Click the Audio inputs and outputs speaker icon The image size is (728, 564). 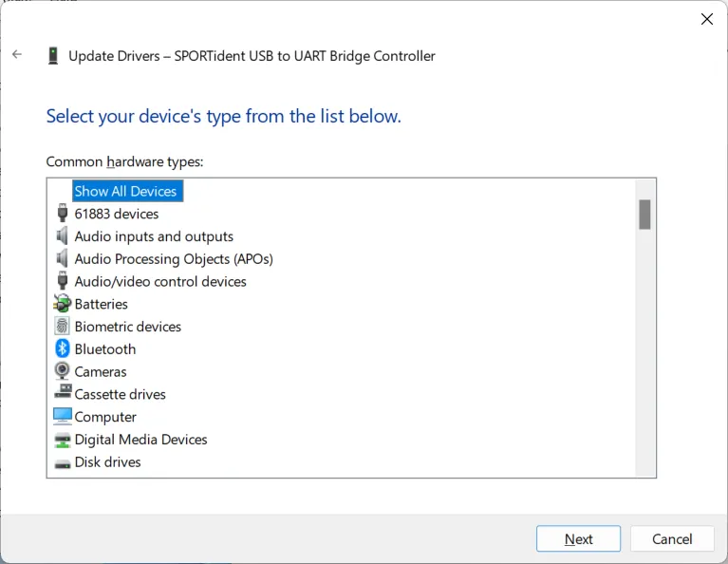(x=63, y=236)
